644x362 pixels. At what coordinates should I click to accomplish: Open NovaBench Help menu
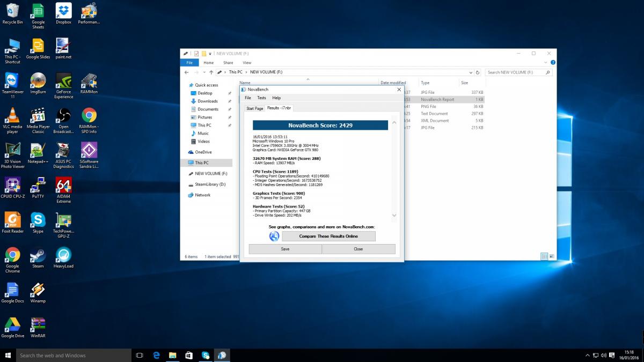[x=276, y=98]
